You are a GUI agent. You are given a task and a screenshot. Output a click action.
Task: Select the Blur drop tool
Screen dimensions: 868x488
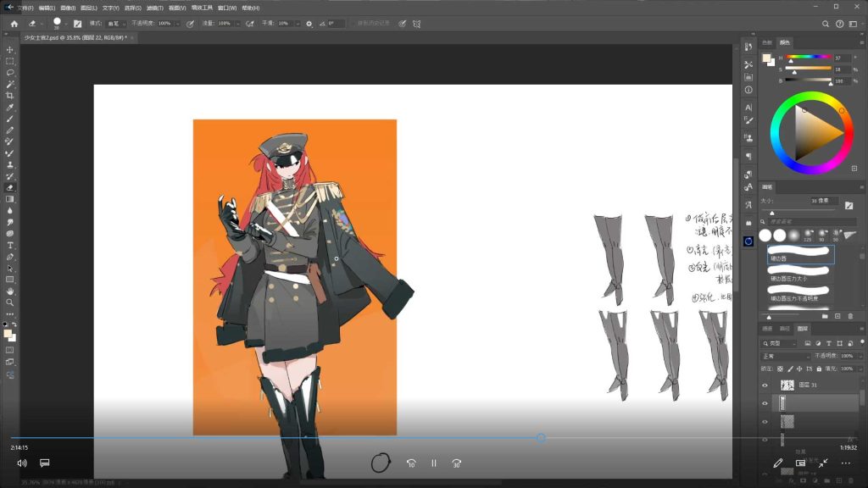pos(10,211)
